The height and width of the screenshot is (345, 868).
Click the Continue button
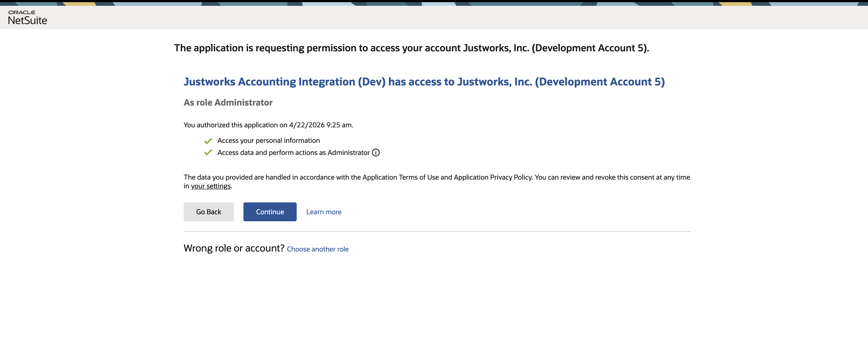(x=270, y=212)
